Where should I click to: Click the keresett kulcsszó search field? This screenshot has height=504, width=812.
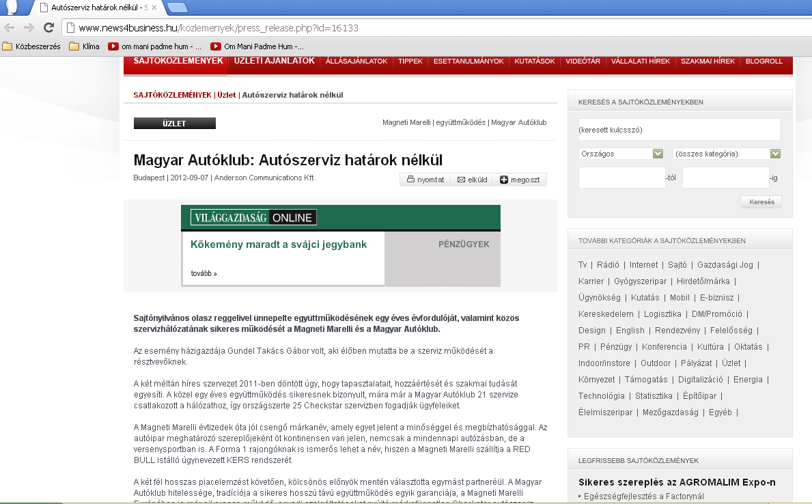click(x=679, y=130)
